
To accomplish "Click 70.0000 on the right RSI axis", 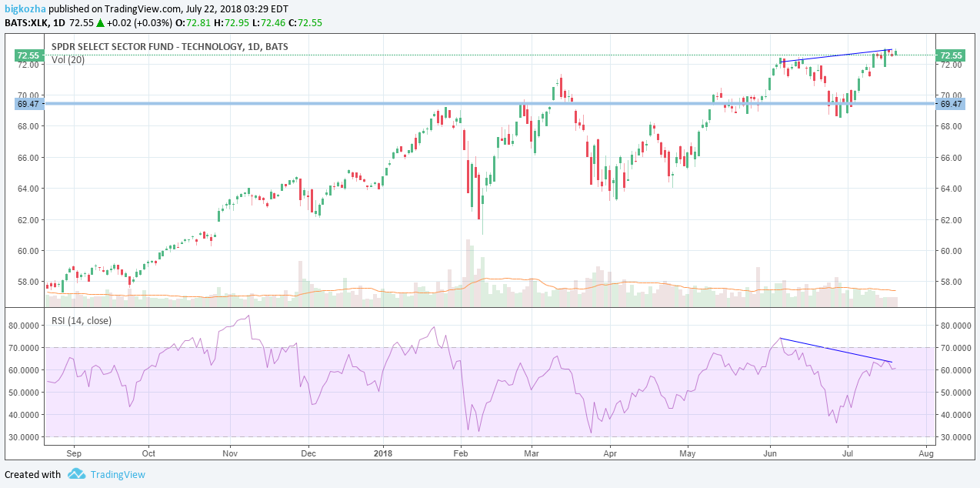I will [x=957, y=348].
